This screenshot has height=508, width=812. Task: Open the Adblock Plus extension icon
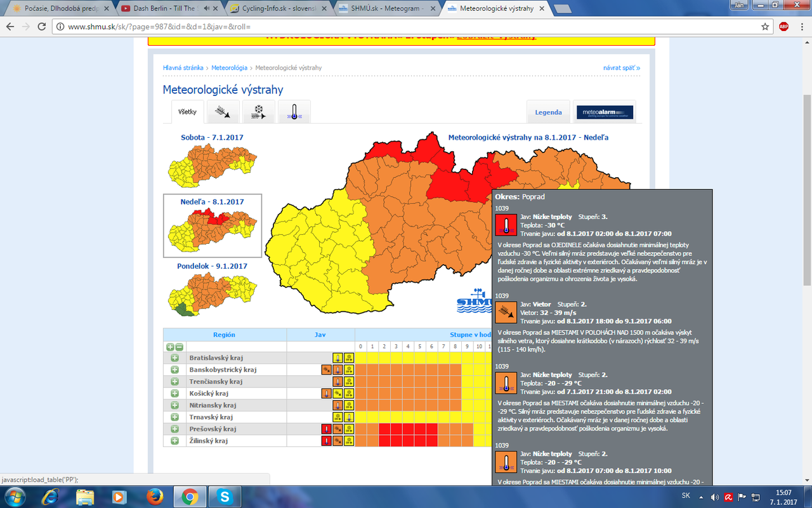click(783, 27)
